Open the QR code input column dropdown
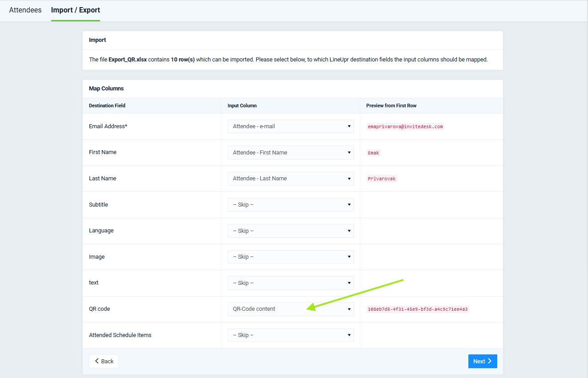The height and width of the screenshot is (378, 588). [x=291, y=309]
